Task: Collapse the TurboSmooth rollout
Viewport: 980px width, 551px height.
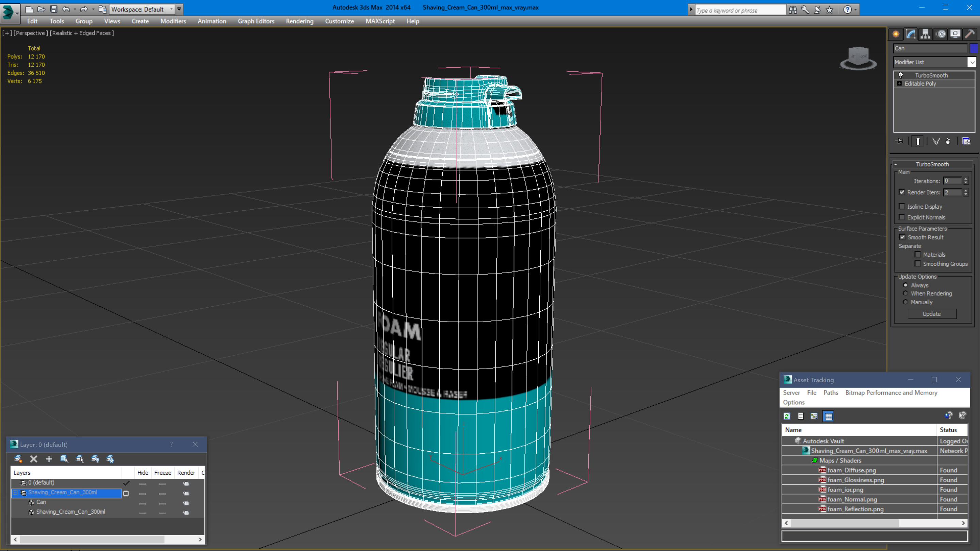Action: pos(895,164)
